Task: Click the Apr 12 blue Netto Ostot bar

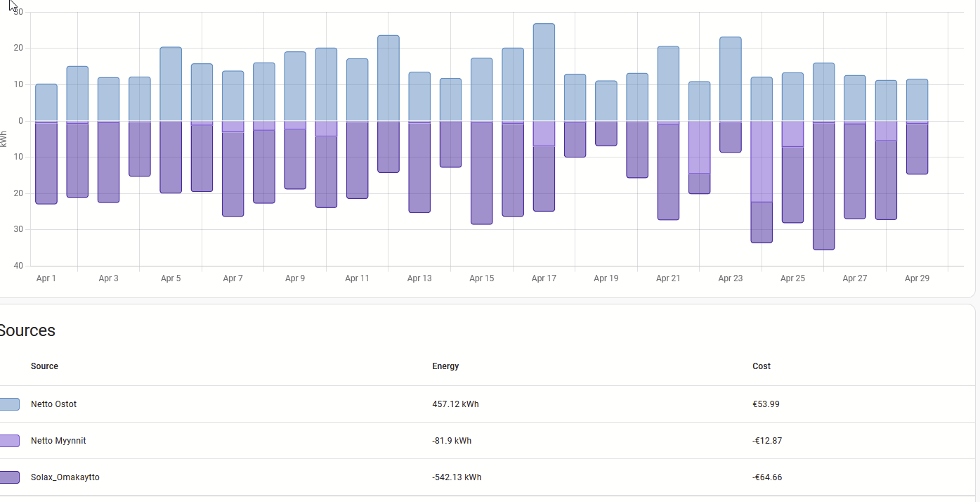Action: (388, 78)
